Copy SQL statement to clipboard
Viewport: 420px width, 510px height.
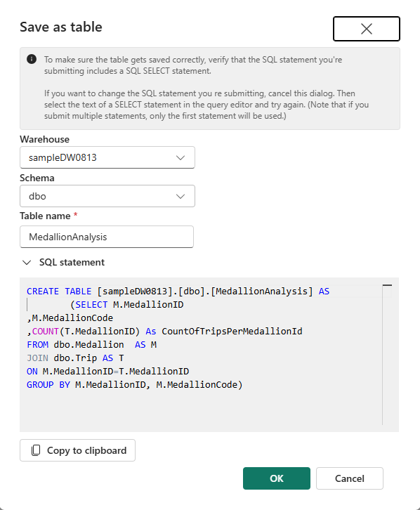point(77,450)
